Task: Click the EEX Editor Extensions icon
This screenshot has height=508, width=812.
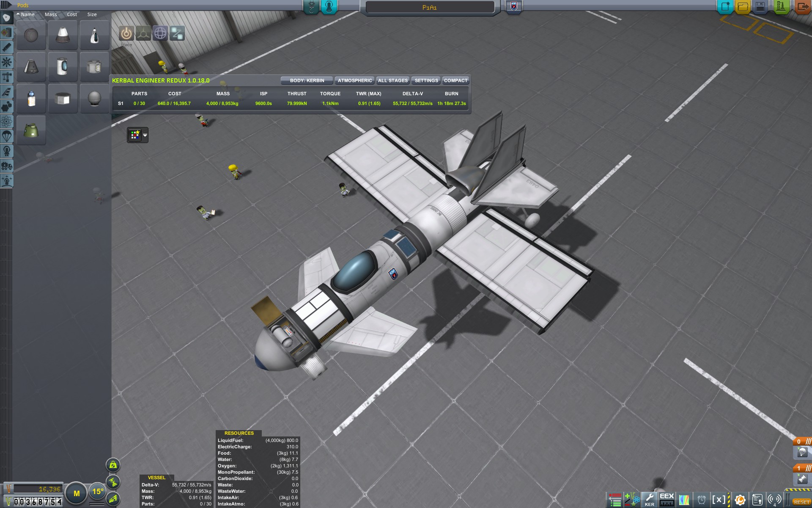Action: point(667,500)
